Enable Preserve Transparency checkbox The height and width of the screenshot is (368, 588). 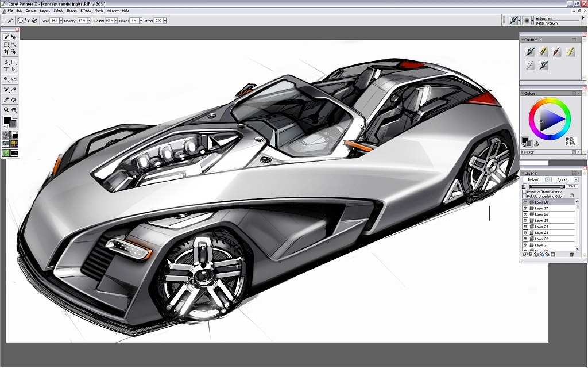tap(524, 192)
